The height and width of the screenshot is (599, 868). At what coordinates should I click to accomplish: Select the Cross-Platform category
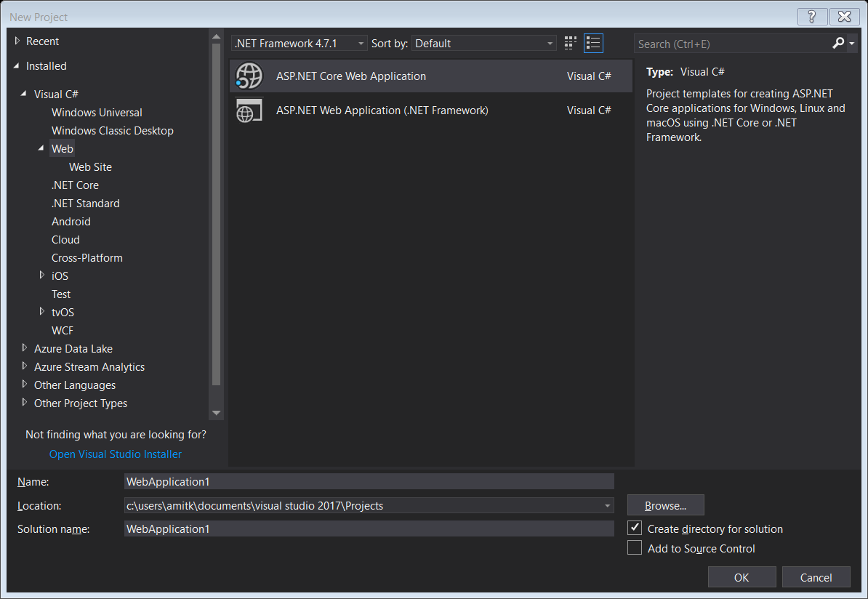[x=87, y=258]
